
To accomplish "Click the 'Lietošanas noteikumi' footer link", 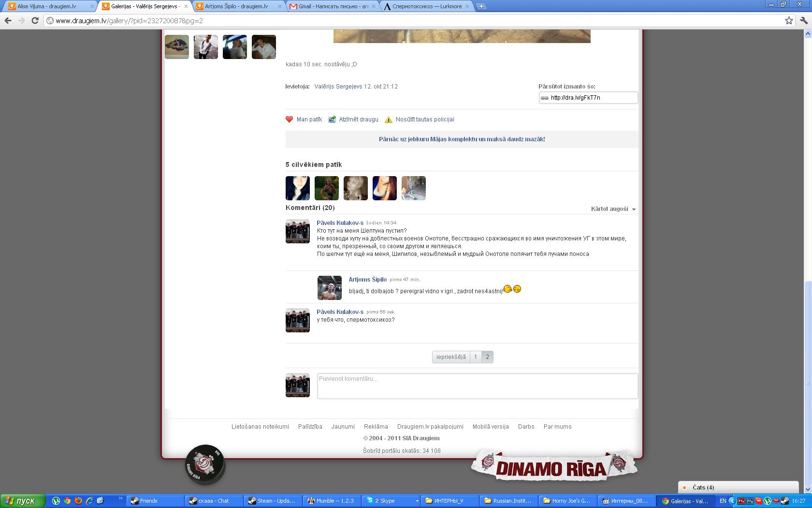I will 260,427.
